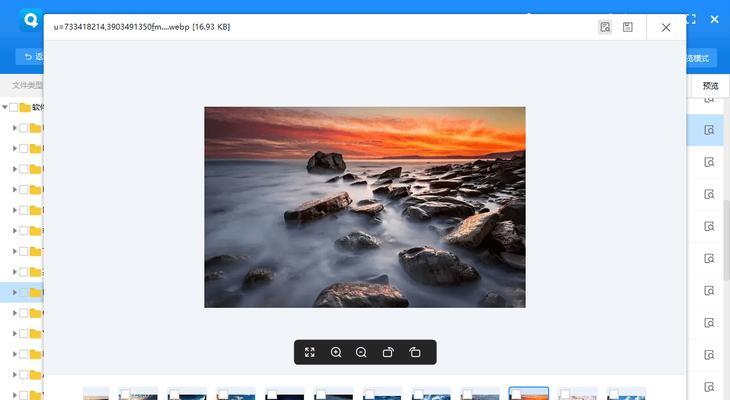Image resolution: width=730 pixels, height=400 pixels.
Task: Click the background list's vertical scrollbar
Action: pos(726,240)
